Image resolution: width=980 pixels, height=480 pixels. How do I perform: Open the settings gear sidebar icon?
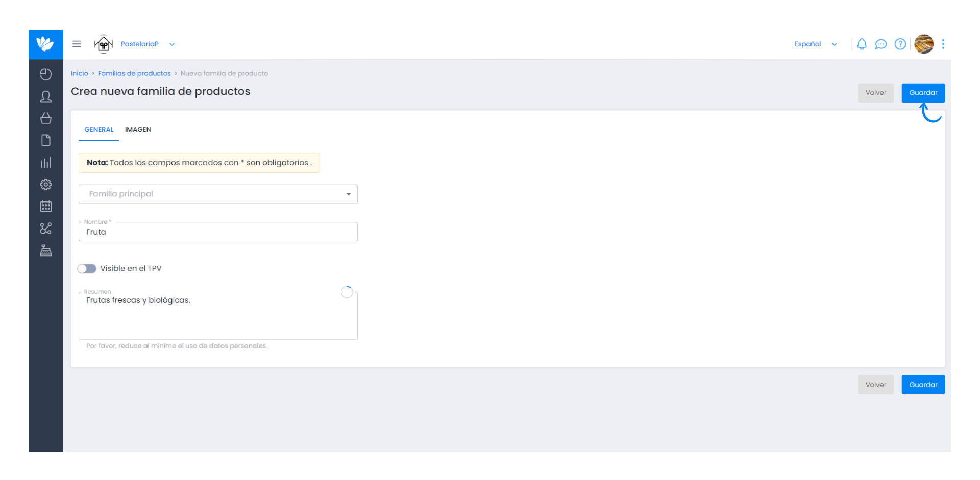pos(46,185)
